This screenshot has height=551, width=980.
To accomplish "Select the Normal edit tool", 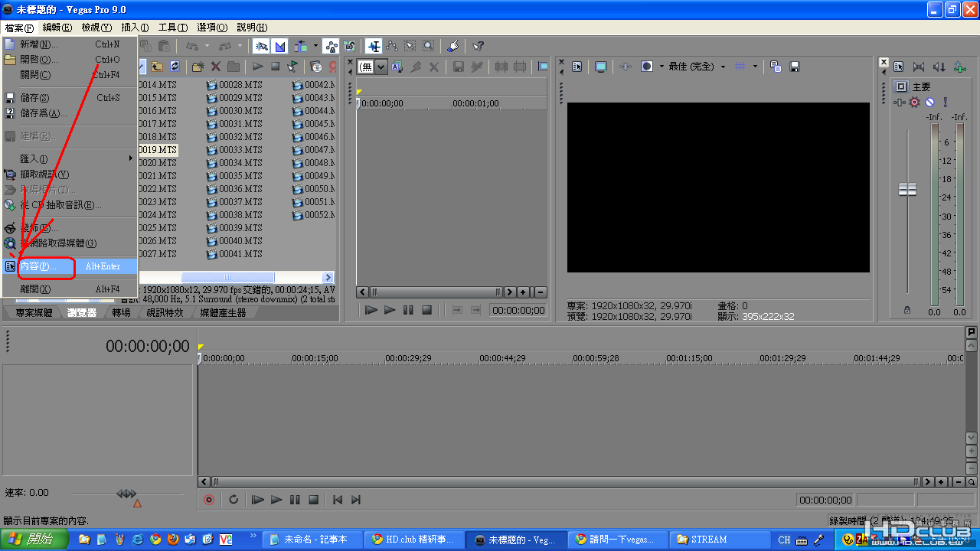I will [x=374, y=46].
